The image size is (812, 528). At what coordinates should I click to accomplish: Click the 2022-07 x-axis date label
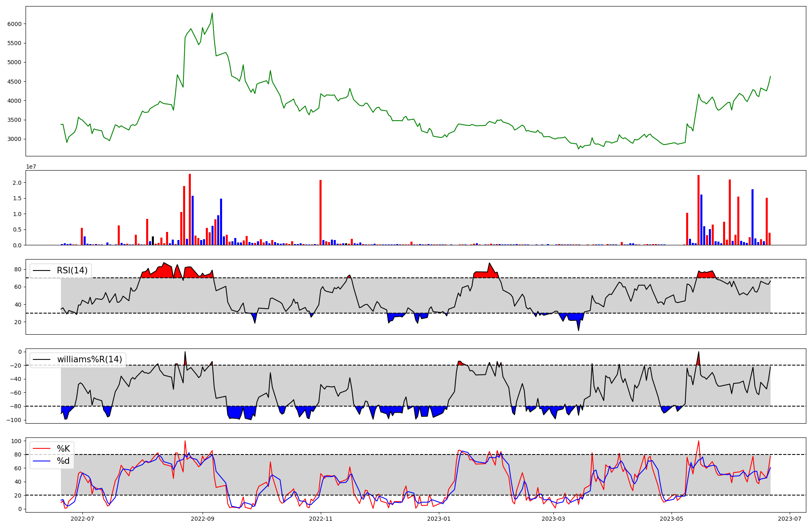(x=82, y=519)
